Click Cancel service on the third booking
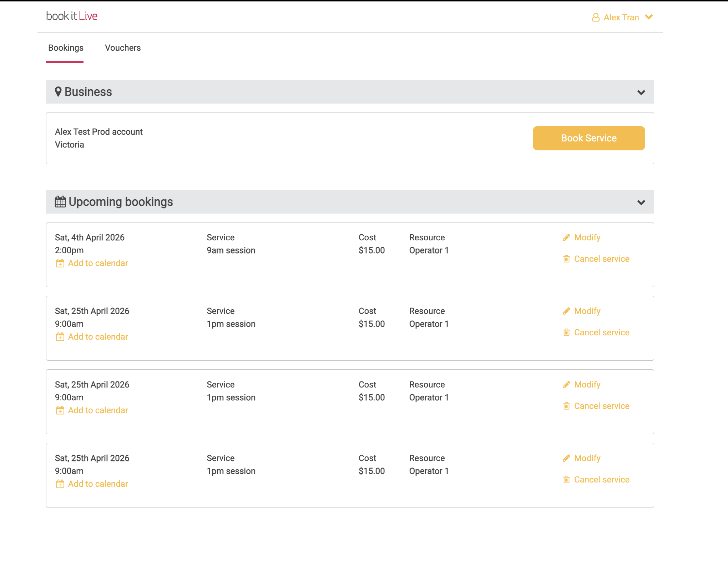Screen dimensions: 728x575 tap(601, 406)
